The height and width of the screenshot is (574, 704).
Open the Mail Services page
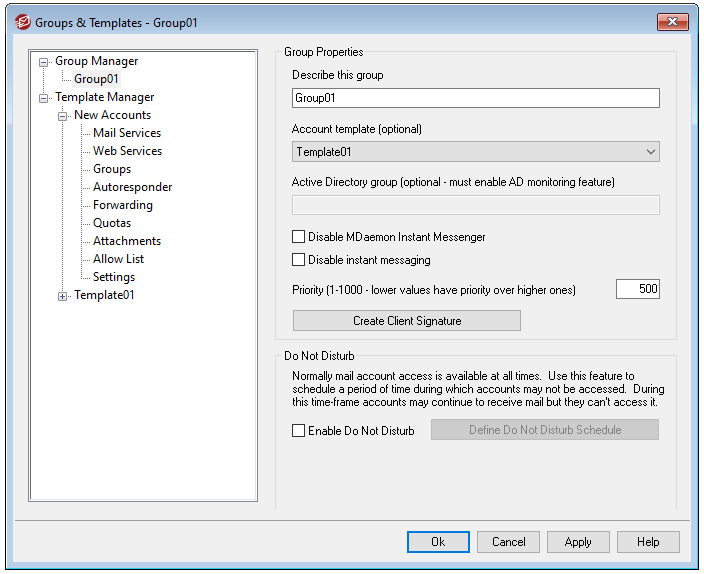[127, 133]
